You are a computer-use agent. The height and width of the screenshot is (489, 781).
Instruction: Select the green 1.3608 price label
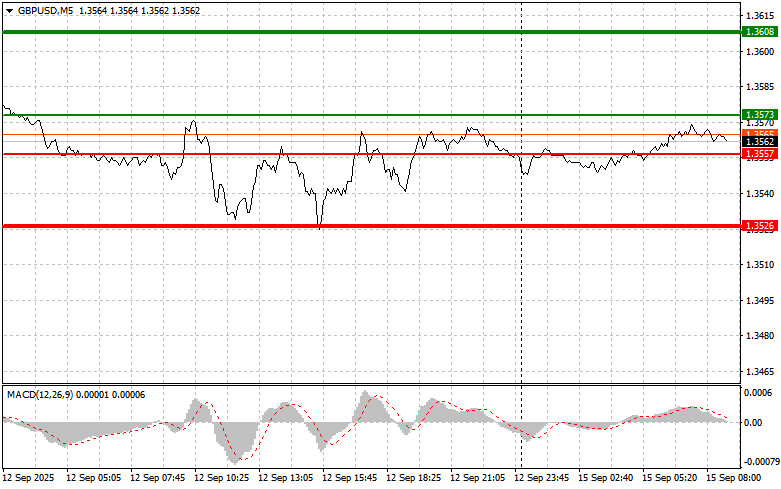tap(759, 32)
